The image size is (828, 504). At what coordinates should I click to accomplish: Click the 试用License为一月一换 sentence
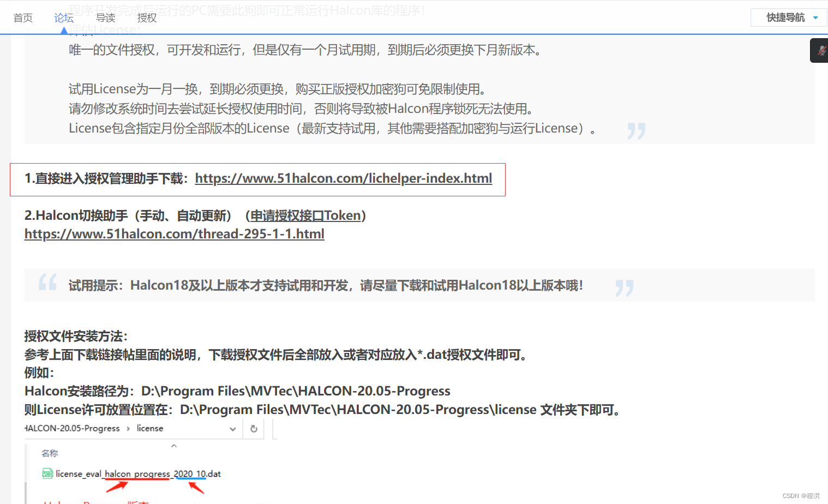[x=277, y=89]
